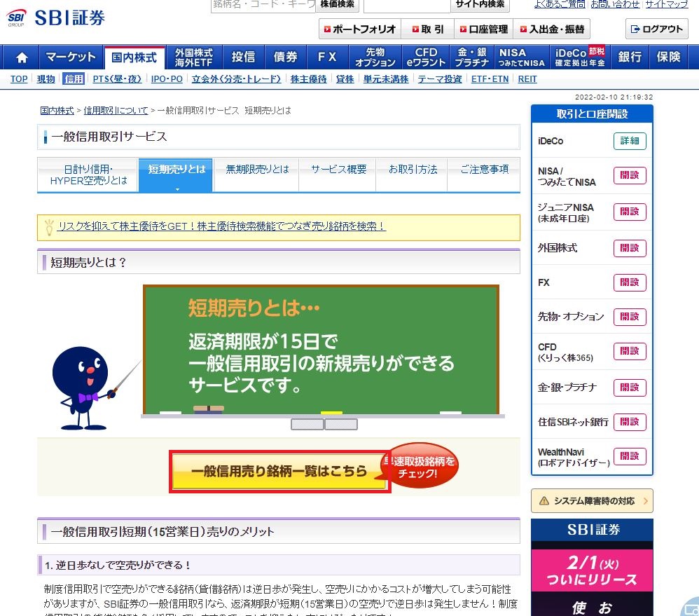The height and width of the screenshot is (616, 699).
Task: Focus the 銘柄名・コード stock search field
Action: pos(263,6)
